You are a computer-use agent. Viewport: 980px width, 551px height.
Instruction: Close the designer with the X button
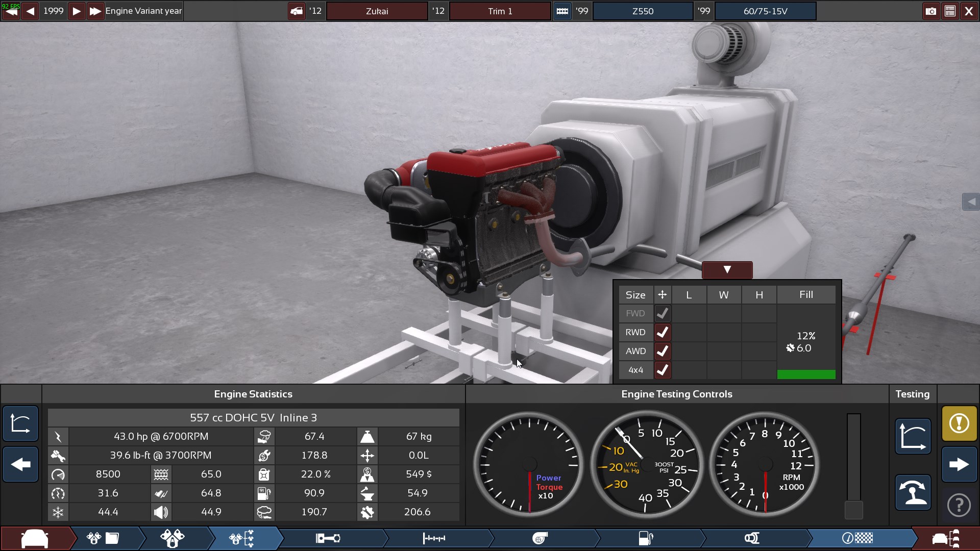point(969,11)
